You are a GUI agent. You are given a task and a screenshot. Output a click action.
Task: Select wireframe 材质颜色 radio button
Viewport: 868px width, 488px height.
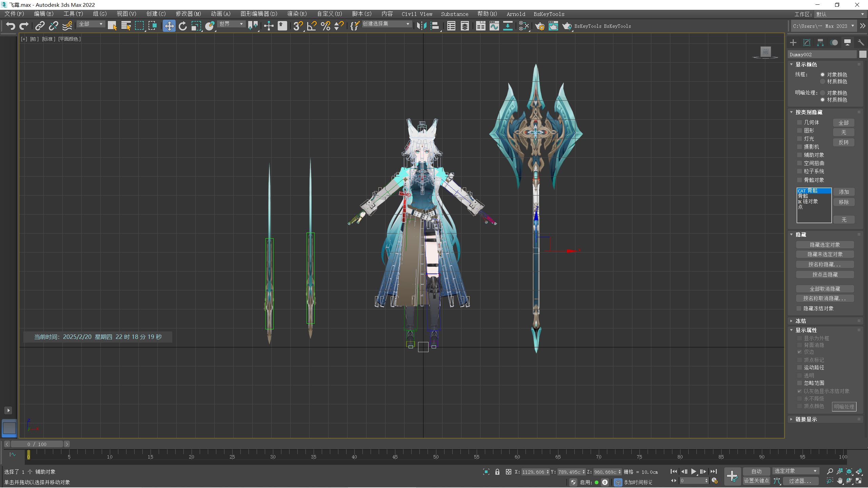point(823,81)
